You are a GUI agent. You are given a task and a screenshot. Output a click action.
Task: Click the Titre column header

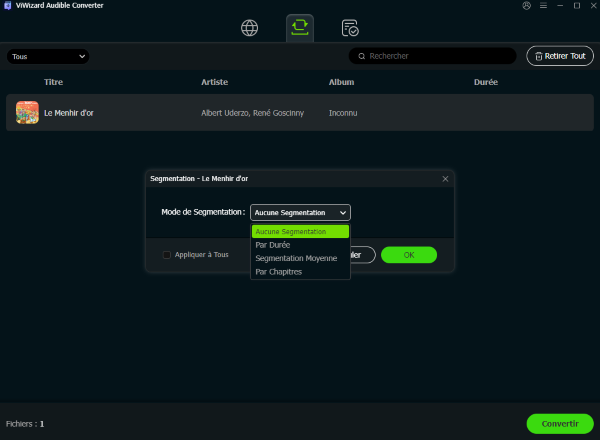click(x=54, y=82)
